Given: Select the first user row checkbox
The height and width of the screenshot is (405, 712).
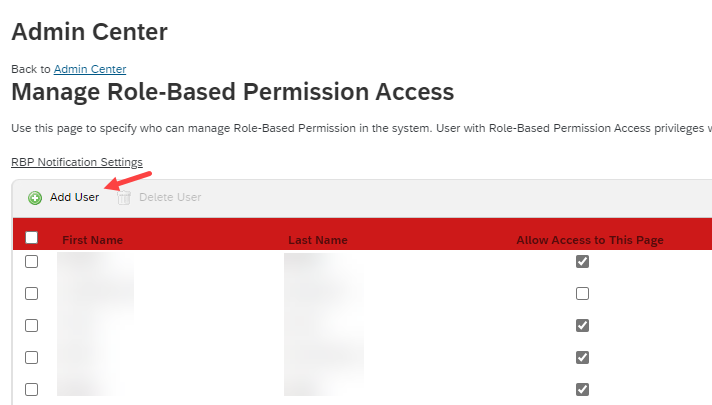Looking at the screenshot, I should [31, 262].
